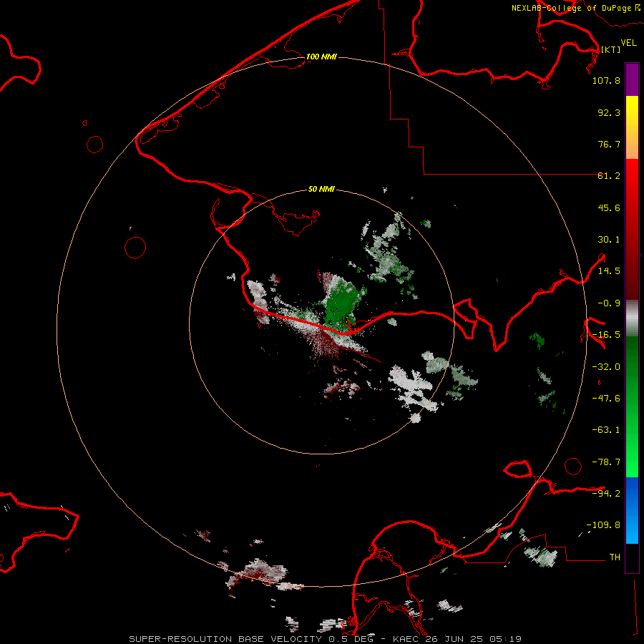644x644 pixels.
Task: Click the 30.1 velocity scale value
Action: tap(609, 240)
